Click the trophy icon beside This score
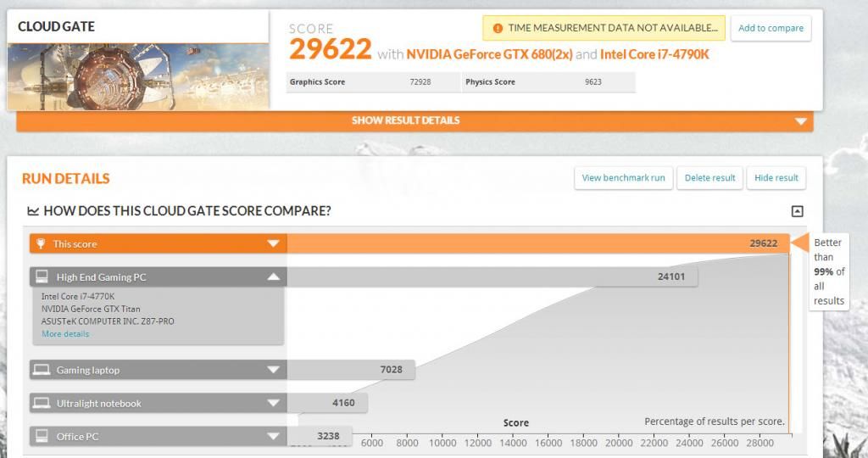The image size is (868, 458). [x=40, y=244]
